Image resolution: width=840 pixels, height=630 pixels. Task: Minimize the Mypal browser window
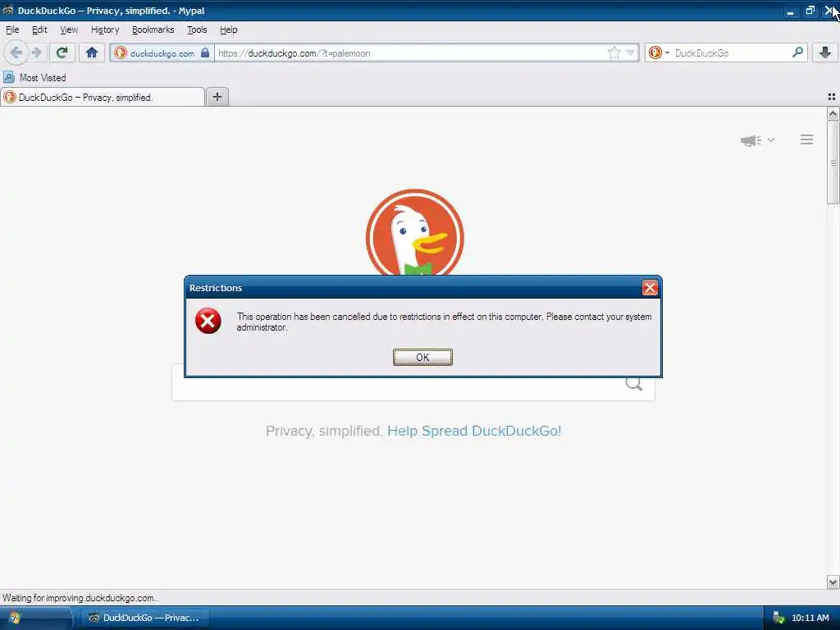pos(790,11)
